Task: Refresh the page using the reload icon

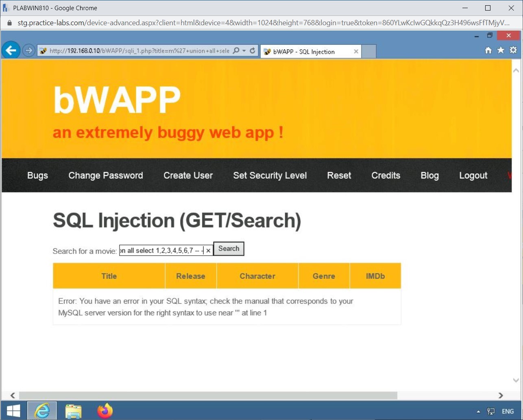Action: click(x=252, y=51)
